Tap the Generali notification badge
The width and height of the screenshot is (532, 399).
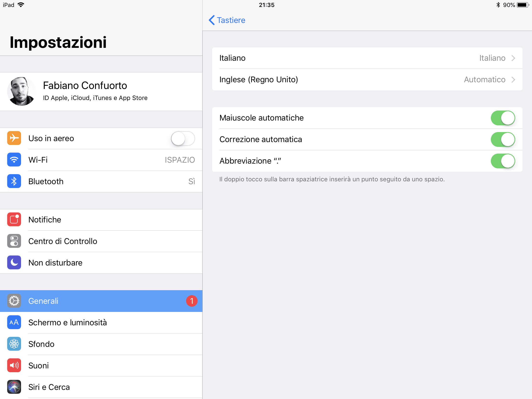192,301
